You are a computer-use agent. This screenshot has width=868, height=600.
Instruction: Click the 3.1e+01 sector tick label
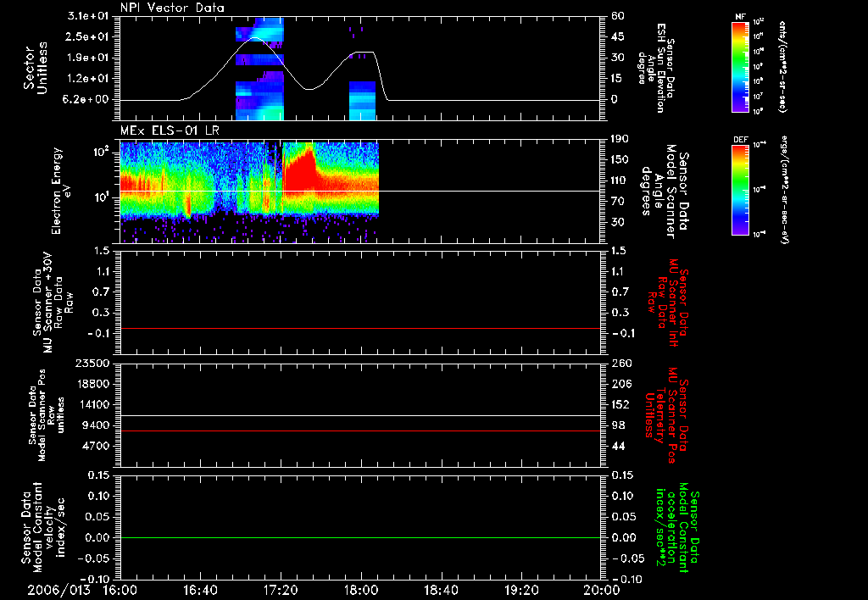click(88, 16)
